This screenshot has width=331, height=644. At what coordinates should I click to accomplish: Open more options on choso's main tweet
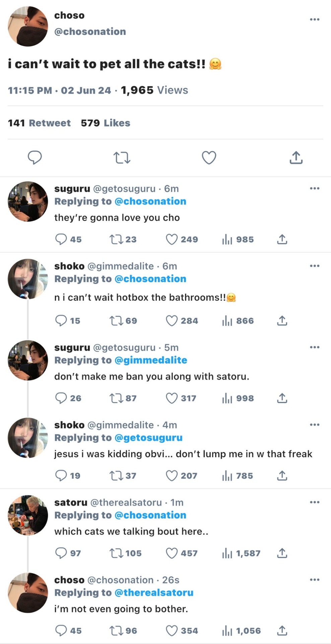tap(314, 19)
